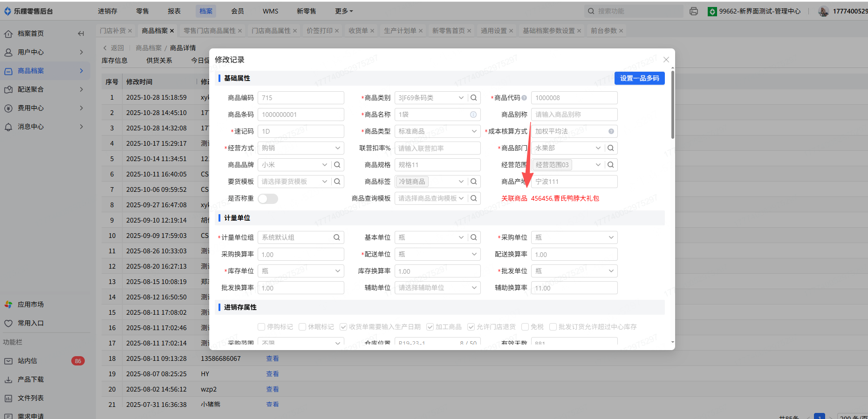This screenshot has height=419, width=868.
Task: Open the 报表 top menu
Action: [174, 11]
